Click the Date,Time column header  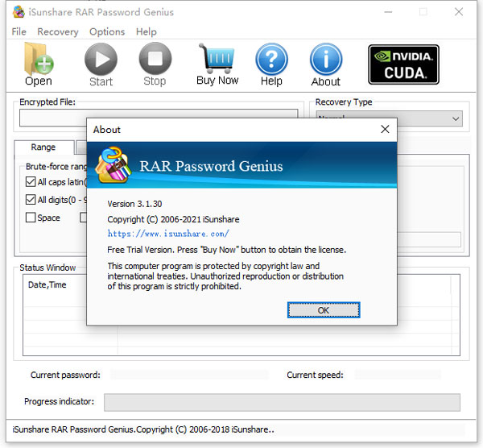[x=47, y=284]
